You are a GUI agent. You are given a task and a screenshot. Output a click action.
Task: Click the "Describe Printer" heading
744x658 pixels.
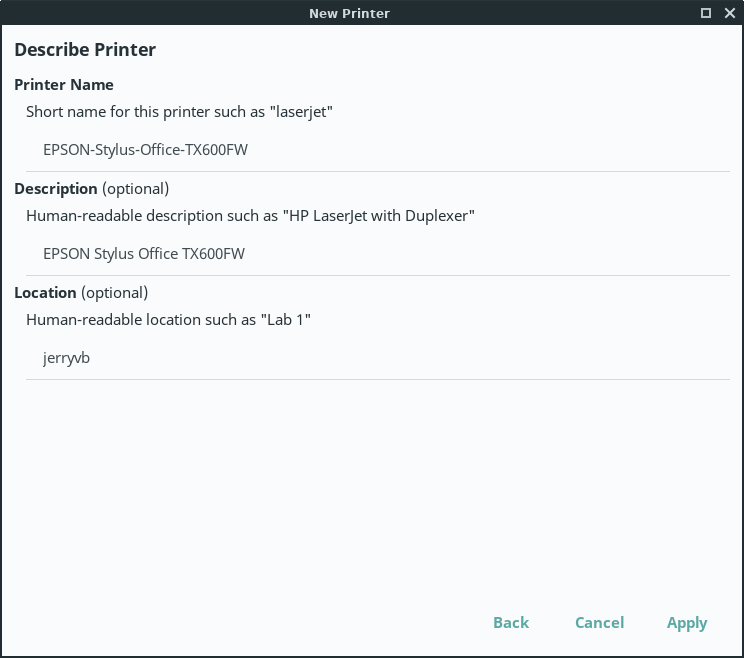85,50
